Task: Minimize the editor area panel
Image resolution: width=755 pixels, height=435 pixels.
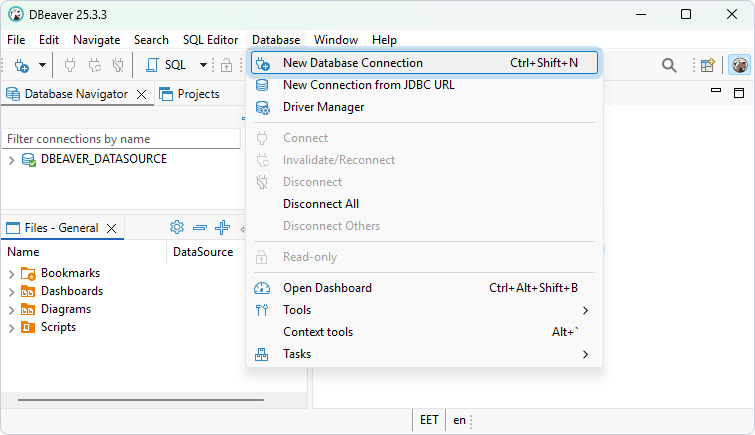Action: pyautogui.click(x=716, y=91)
